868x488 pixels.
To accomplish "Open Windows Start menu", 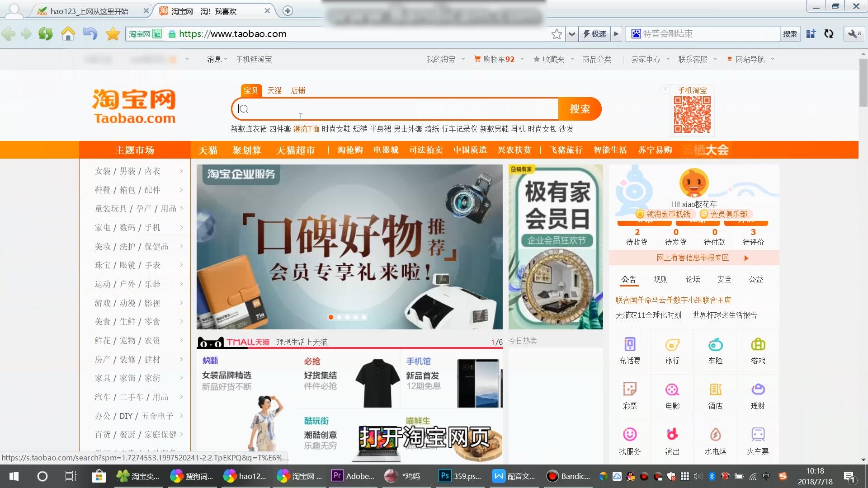I will click(14, 476).
